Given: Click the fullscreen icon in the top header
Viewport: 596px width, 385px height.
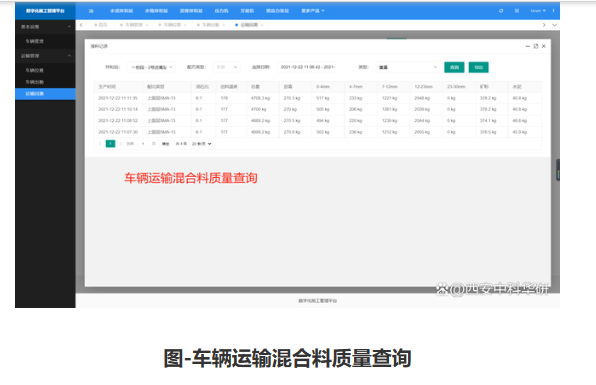Looking at the screenshot, I should click(517, 11).
